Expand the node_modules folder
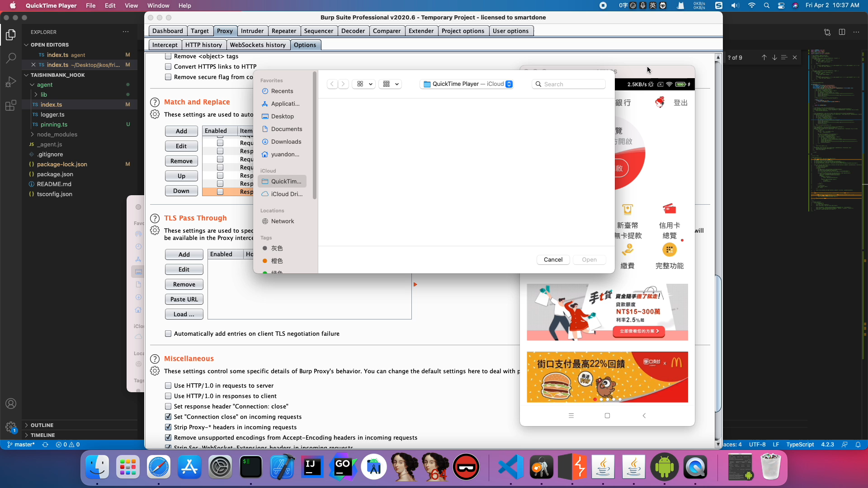 (x=57, y=134)
